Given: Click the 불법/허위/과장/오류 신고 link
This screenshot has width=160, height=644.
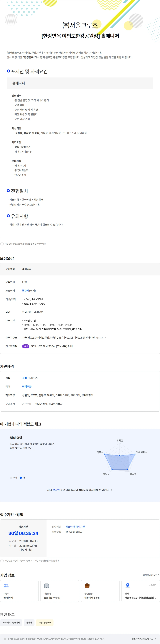Looking at the screenshot, I should pyautogui.click(x=144, y=639).
